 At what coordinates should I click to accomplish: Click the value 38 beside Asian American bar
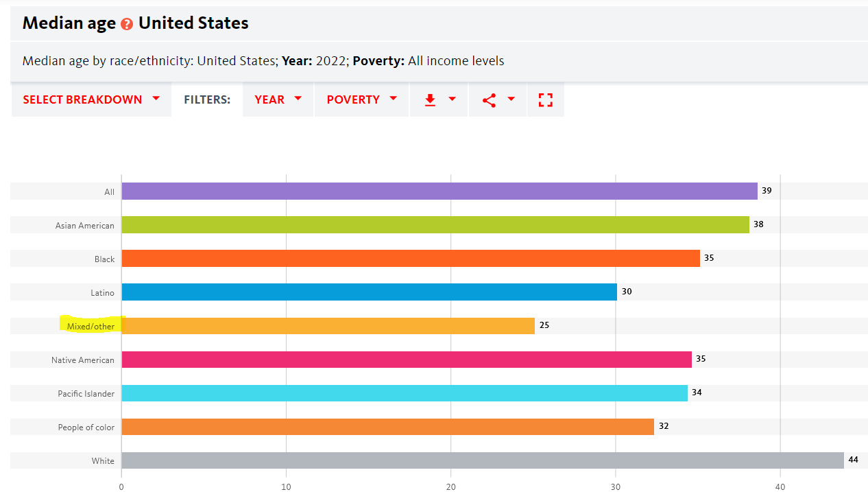(758, 224)
